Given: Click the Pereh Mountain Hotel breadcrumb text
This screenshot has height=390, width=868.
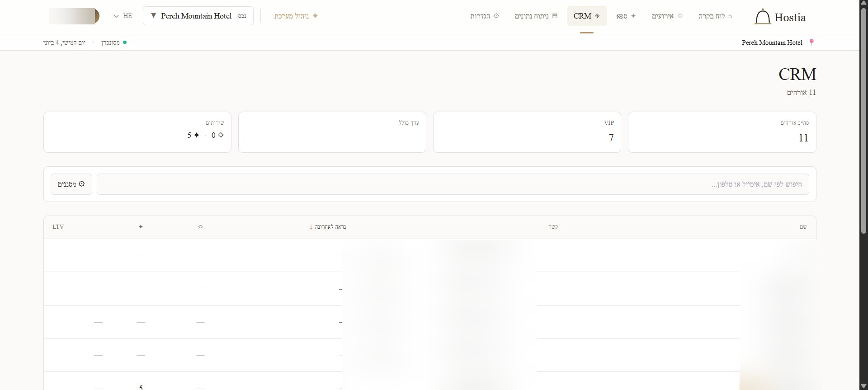Looking at the screenshot, I should (x=772, y=42).
